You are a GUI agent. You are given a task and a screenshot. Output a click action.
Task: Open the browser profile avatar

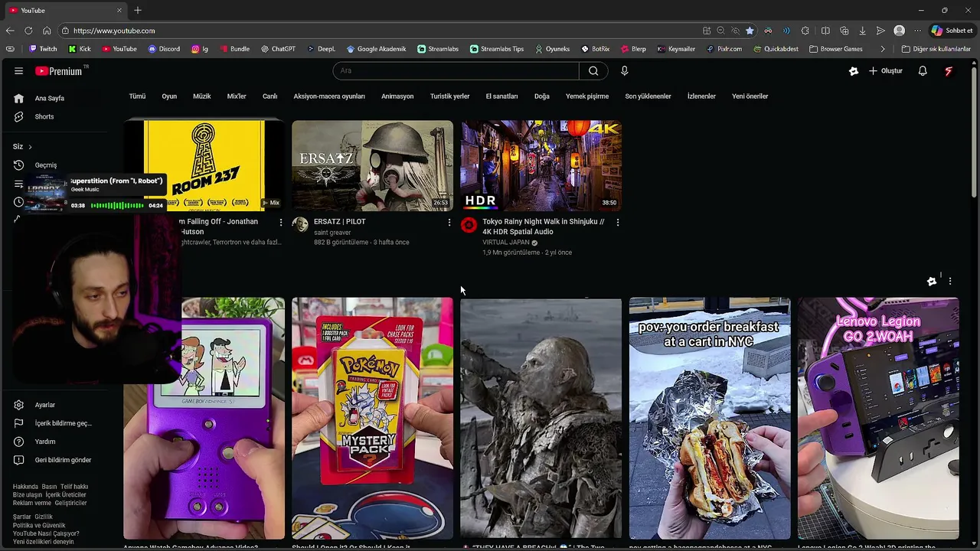pos(900,31)
